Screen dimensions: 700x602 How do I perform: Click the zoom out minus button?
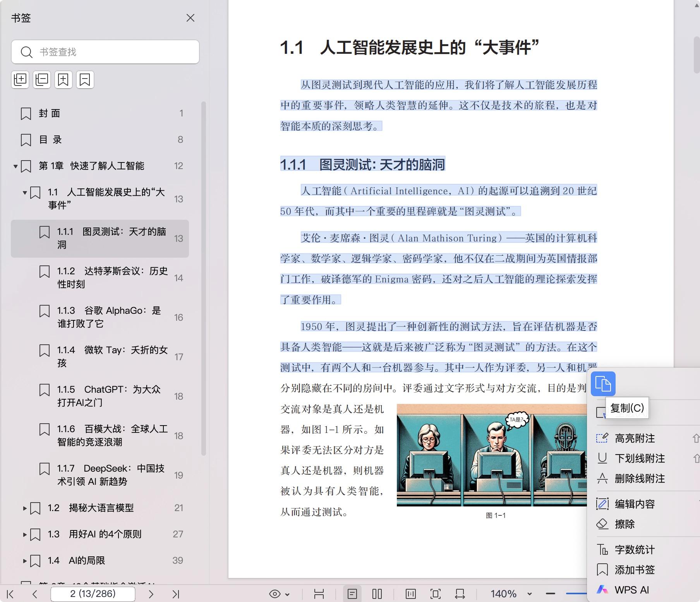click(x=551, y=594)
